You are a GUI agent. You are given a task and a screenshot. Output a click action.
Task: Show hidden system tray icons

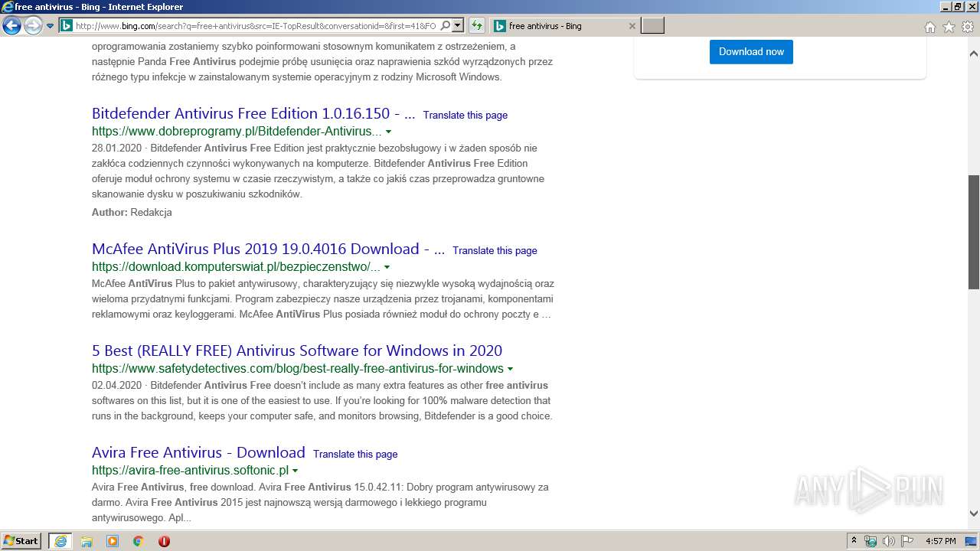tap(854, 541)
